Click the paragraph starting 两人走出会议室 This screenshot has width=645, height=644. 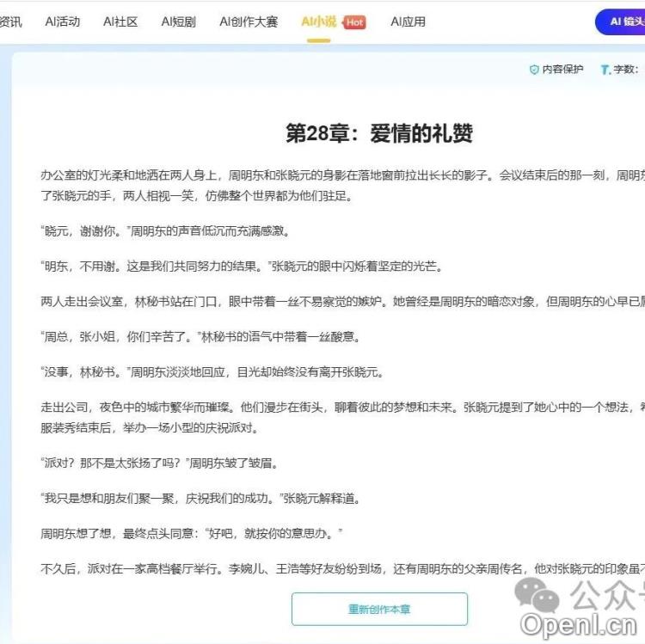tap(342, 302)
